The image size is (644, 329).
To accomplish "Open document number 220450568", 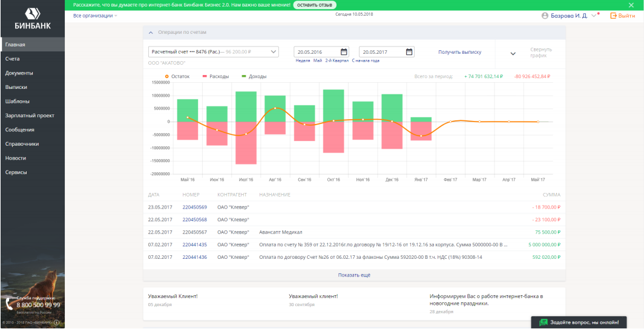I will (195, 220).
